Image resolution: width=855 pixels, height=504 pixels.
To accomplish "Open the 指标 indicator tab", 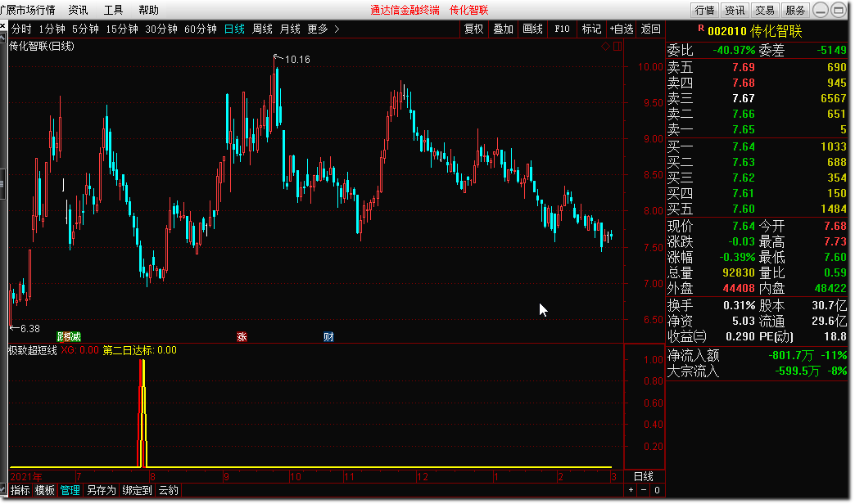I will (20, 490).
